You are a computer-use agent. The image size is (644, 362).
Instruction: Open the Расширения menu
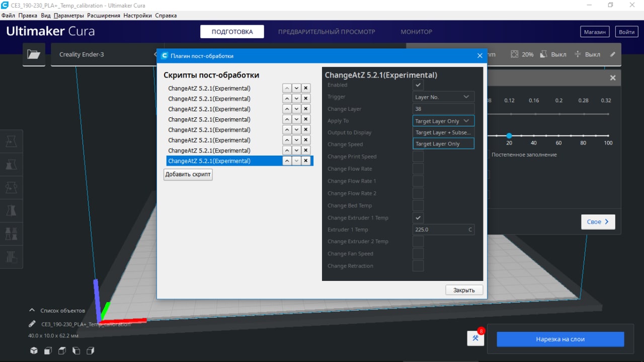tap(104, 16)
